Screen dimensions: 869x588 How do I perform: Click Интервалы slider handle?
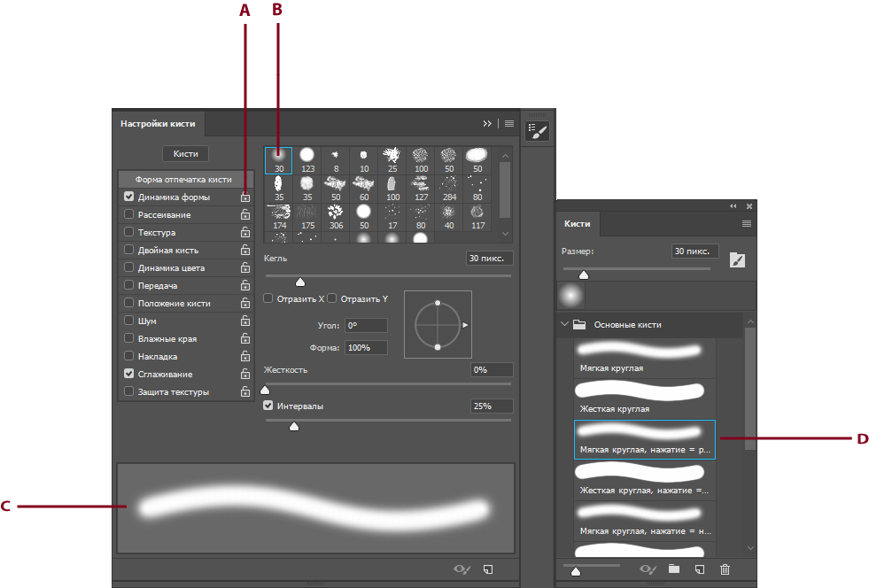(x=294, y=426)
